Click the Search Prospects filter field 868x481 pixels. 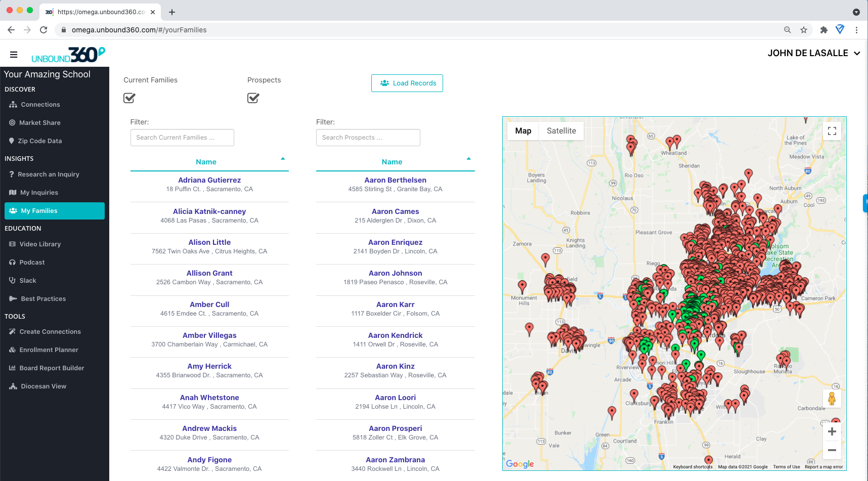click(x=368, y=138)
